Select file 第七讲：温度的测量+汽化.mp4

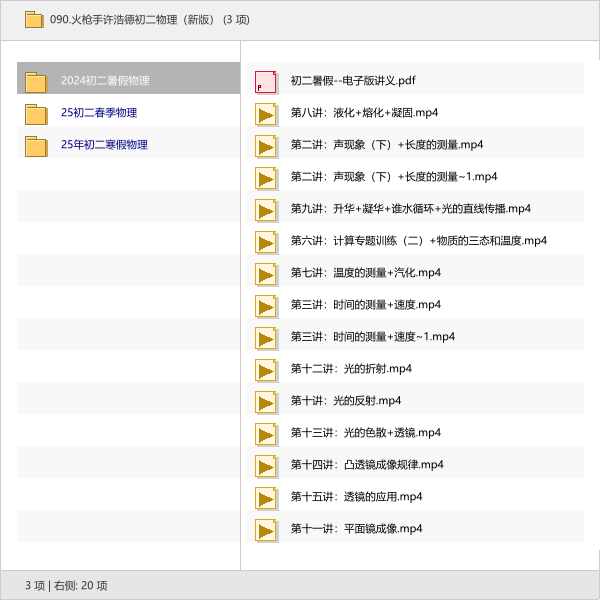click(x=365, y=273)
